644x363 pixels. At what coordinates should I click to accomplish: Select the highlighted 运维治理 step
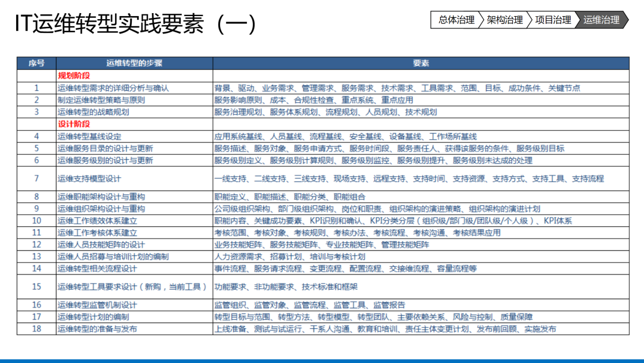pos(601,20)
